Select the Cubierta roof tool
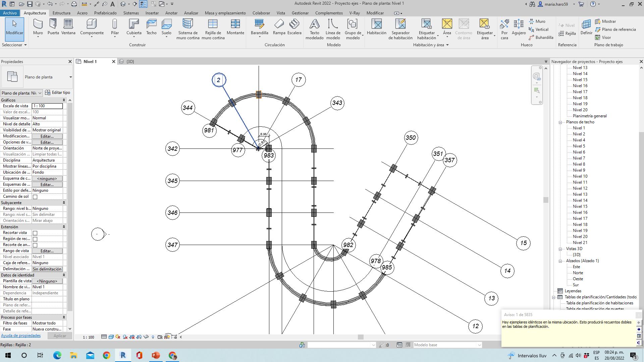This screenshot has height=362, width=644. (x=134, y=27)
